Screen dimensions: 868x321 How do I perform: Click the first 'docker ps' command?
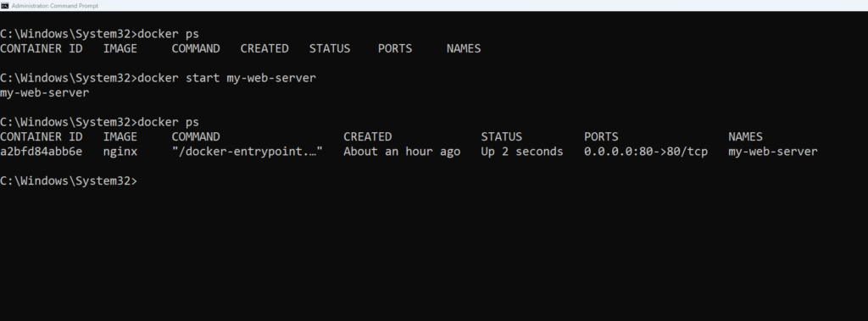point(168,35)
